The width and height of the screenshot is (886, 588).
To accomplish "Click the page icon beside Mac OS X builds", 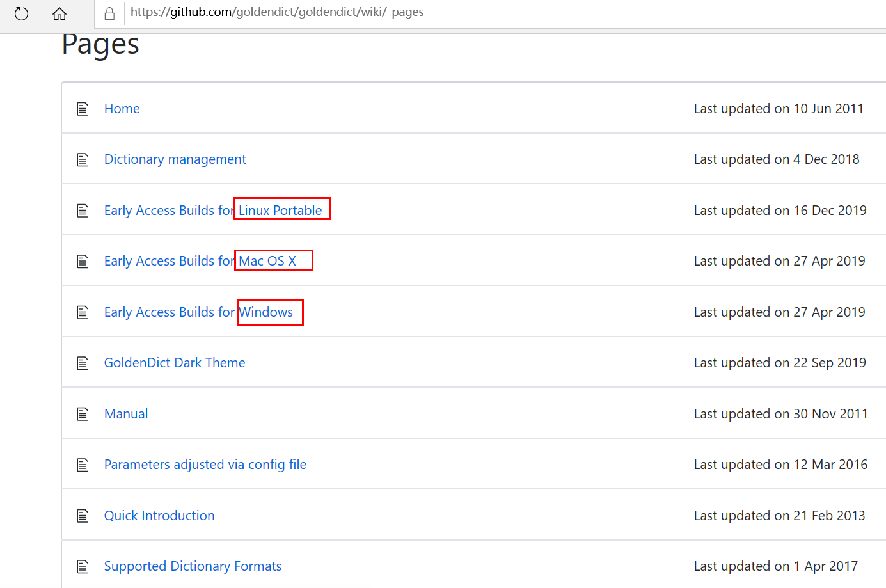I will click(x=83, y=261).
